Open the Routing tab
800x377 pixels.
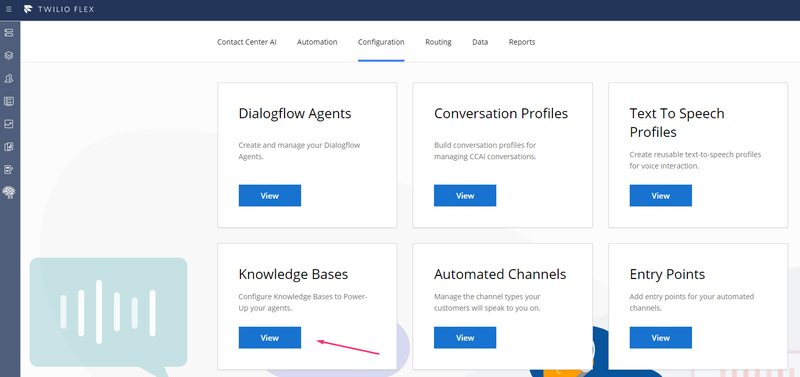coord(438,42)
